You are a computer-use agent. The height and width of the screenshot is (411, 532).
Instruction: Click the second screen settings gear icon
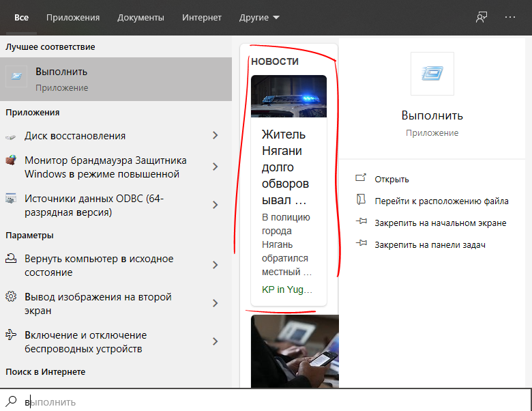click(11, 297)
